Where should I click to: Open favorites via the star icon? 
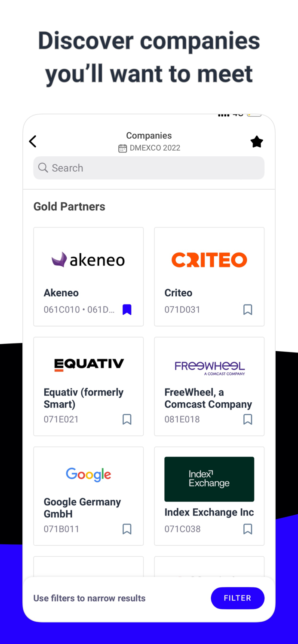(257, 141)
